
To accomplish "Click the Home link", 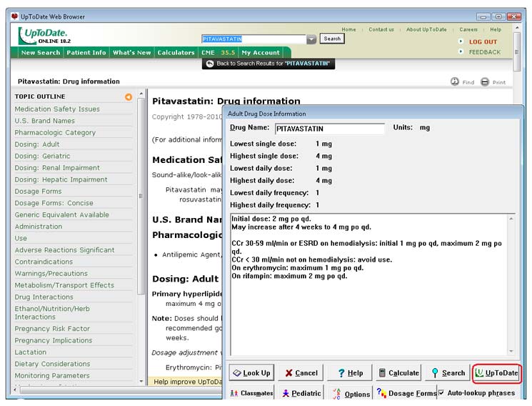I will (x=348, y=29).
